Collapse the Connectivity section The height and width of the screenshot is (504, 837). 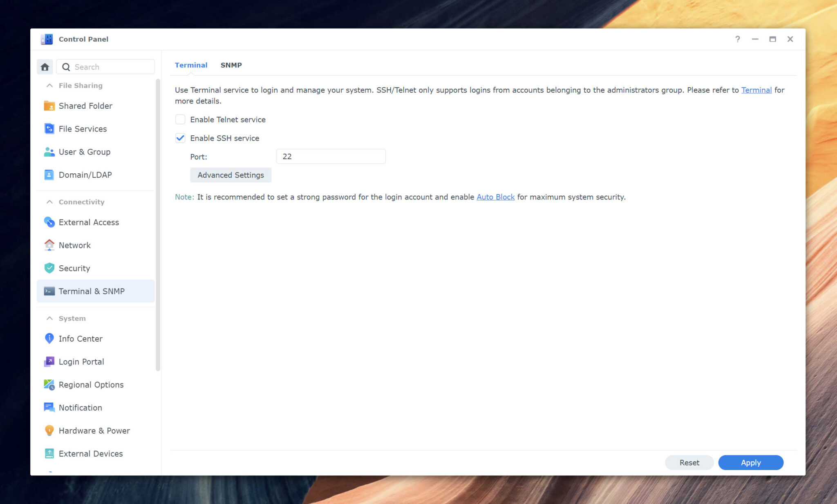coord(49,202)
